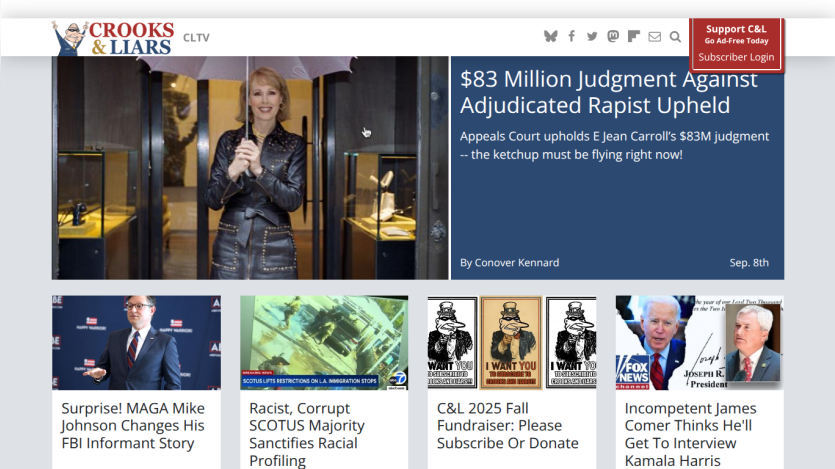Open the Mastodon icon link
Viewport: 835px width, 469px height.
[613, 36]
